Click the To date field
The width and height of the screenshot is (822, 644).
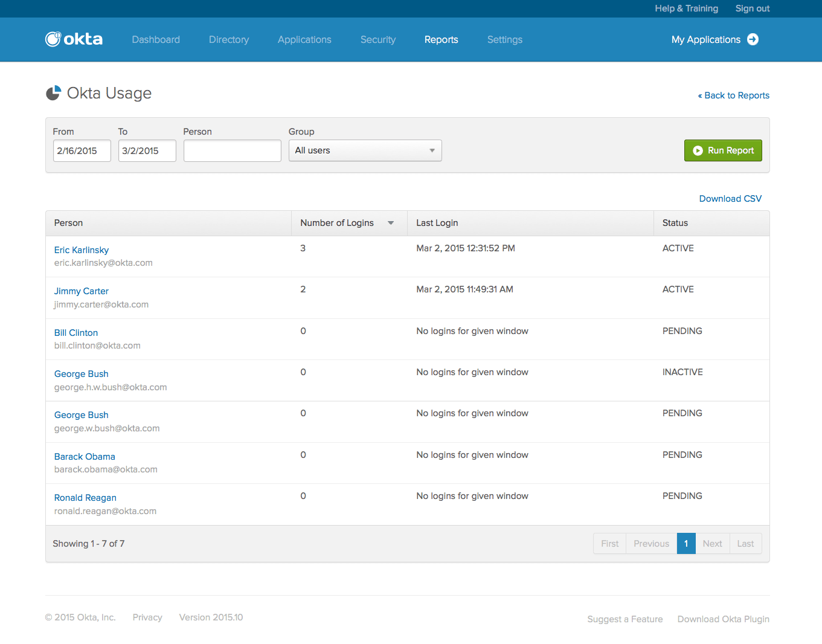pos(147,150)
